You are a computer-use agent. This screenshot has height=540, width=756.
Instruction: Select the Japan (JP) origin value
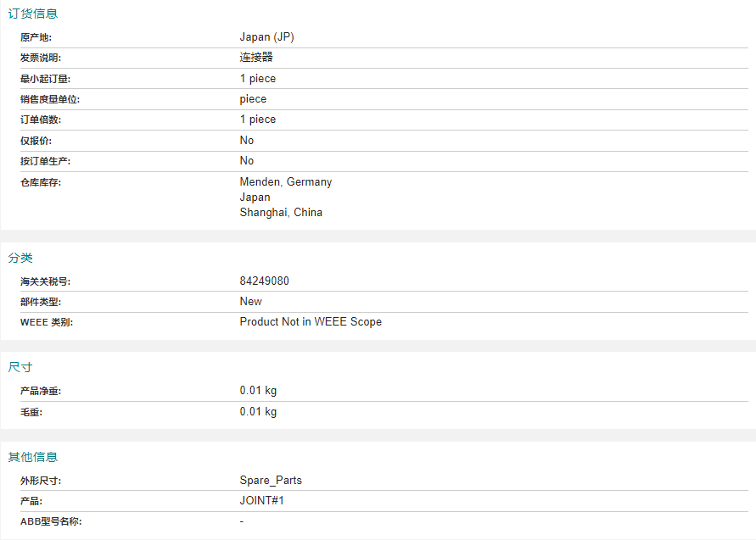pyautogui.click(x=266, y=37)
